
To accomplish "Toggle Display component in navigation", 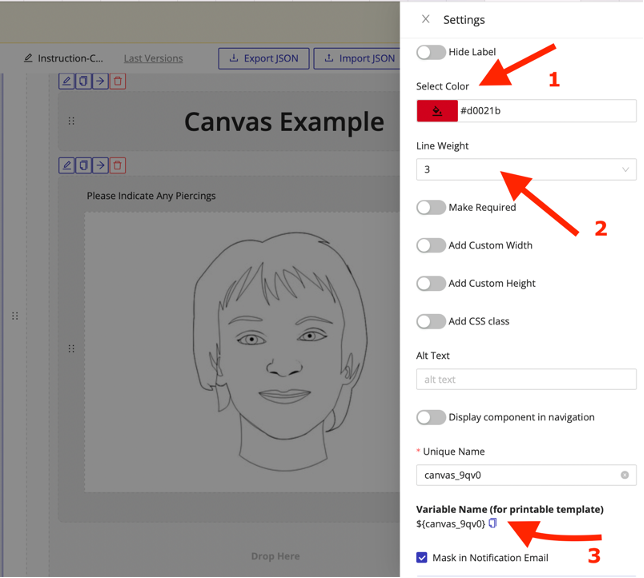I will pyautogui.click(x=431, y=417).
